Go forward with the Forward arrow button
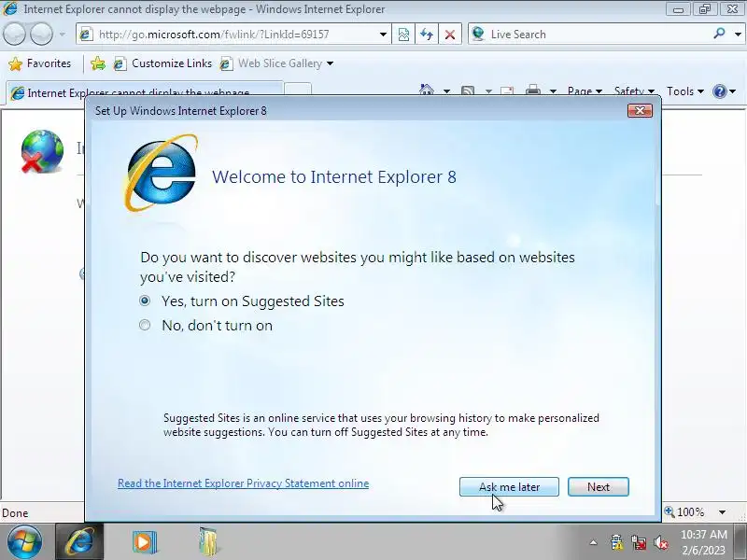Image resolution: width=747 pixels, height=560 pixels. pos(42,34)
